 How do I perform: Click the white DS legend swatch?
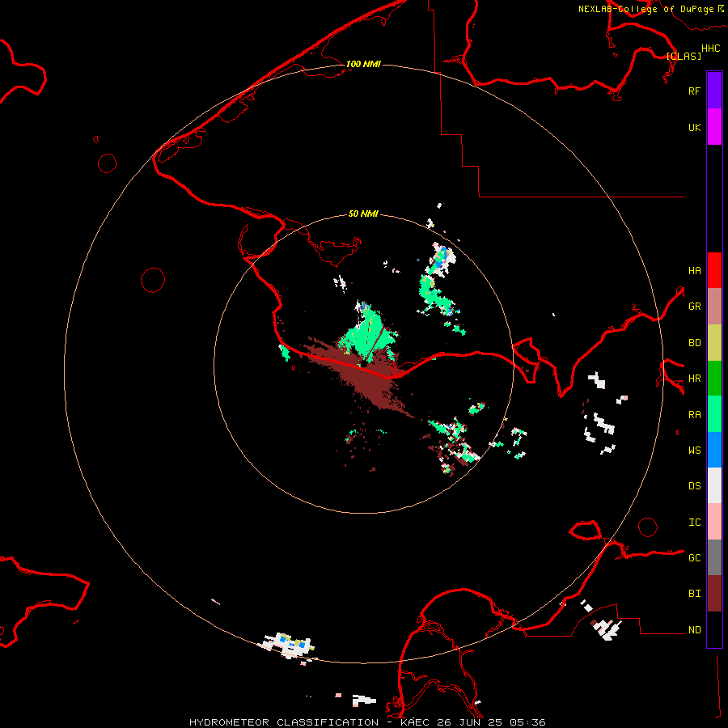click(714, 485)
